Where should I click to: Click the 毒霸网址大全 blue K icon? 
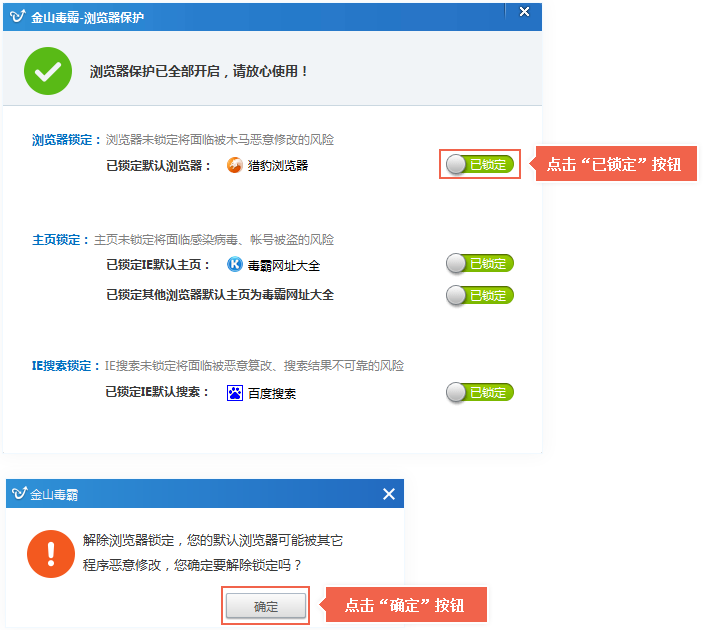coord(234,265)
